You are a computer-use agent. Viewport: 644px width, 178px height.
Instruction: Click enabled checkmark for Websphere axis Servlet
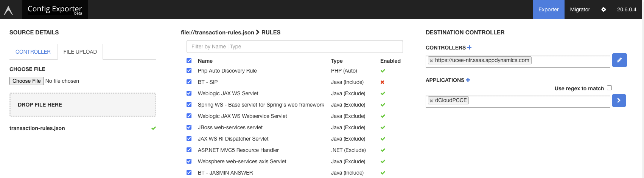point(383,161)
